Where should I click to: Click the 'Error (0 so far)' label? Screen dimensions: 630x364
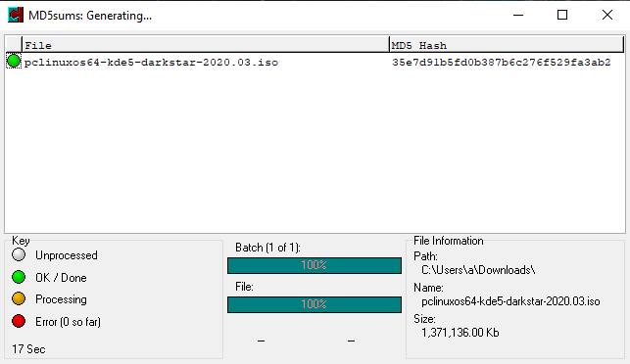68,322
